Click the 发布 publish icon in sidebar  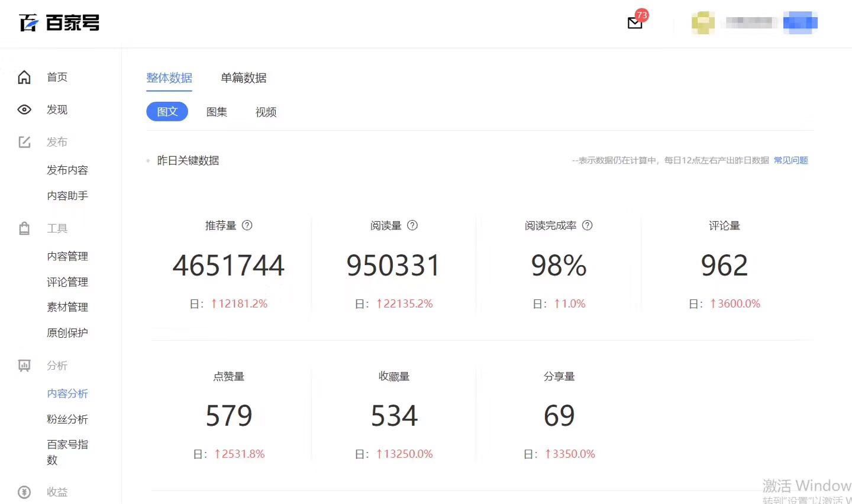pyautogui.click(x=24, y=141)
